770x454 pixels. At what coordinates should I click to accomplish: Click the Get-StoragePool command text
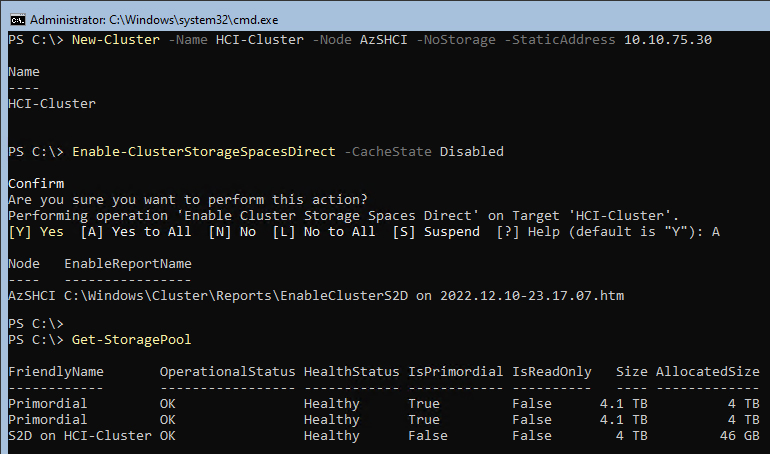(x=132, y=340)
